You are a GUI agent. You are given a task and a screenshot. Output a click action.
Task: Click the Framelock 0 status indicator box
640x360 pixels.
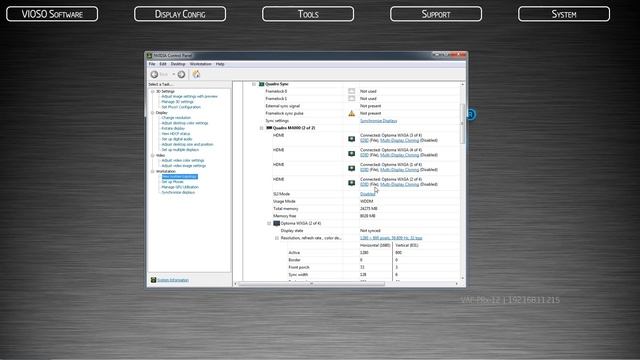pyautogui.click(x=351, y=91)
